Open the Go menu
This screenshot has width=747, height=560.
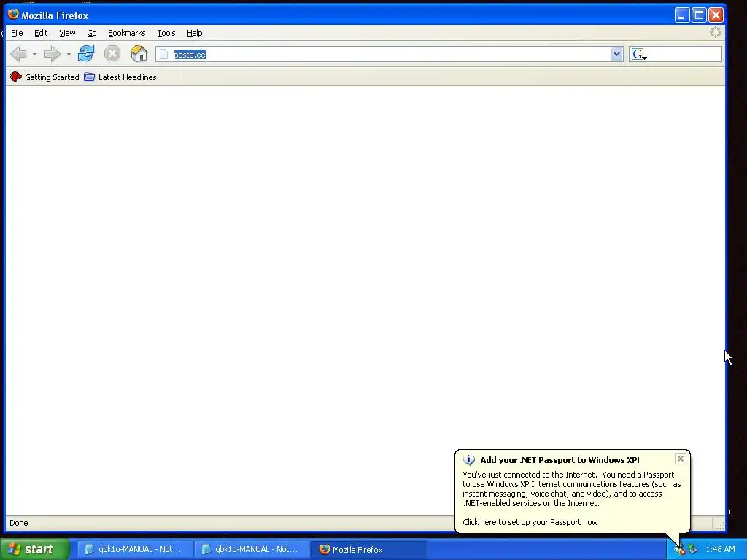(x=92, y=33)
